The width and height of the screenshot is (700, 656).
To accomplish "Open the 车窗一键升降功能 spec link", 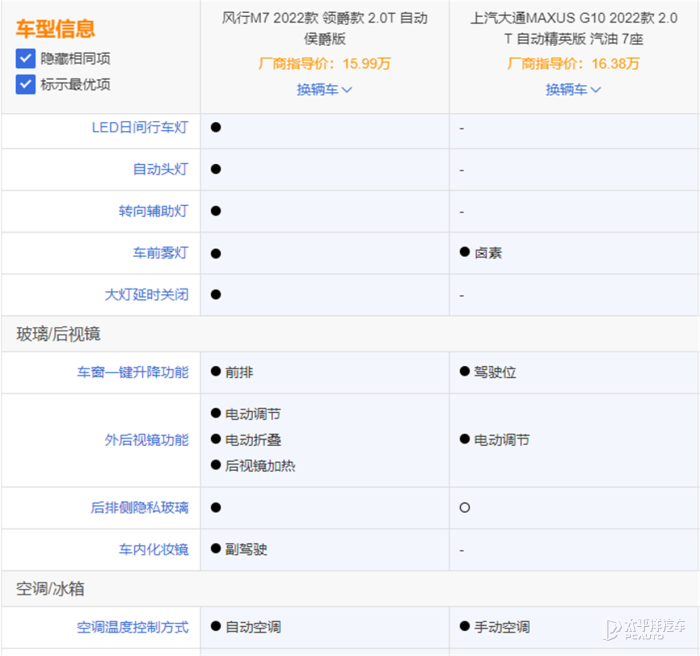I will tap(133, 372).
